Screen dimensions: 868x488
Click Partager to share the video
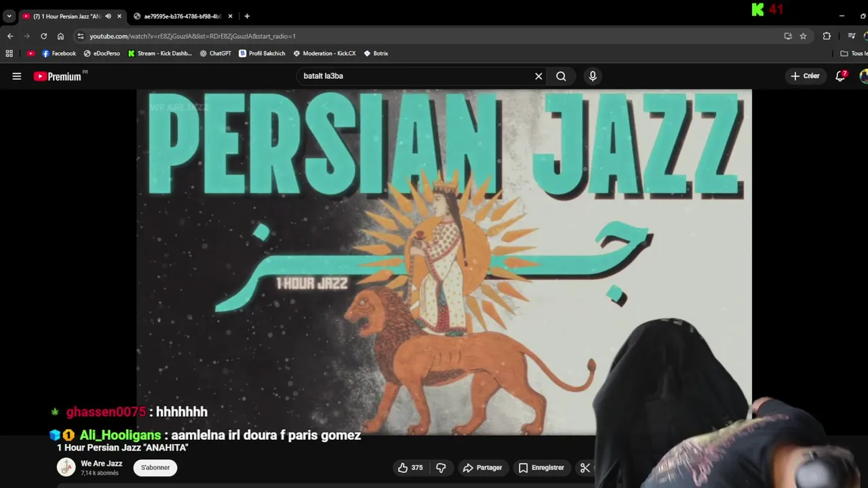point(482,468)
